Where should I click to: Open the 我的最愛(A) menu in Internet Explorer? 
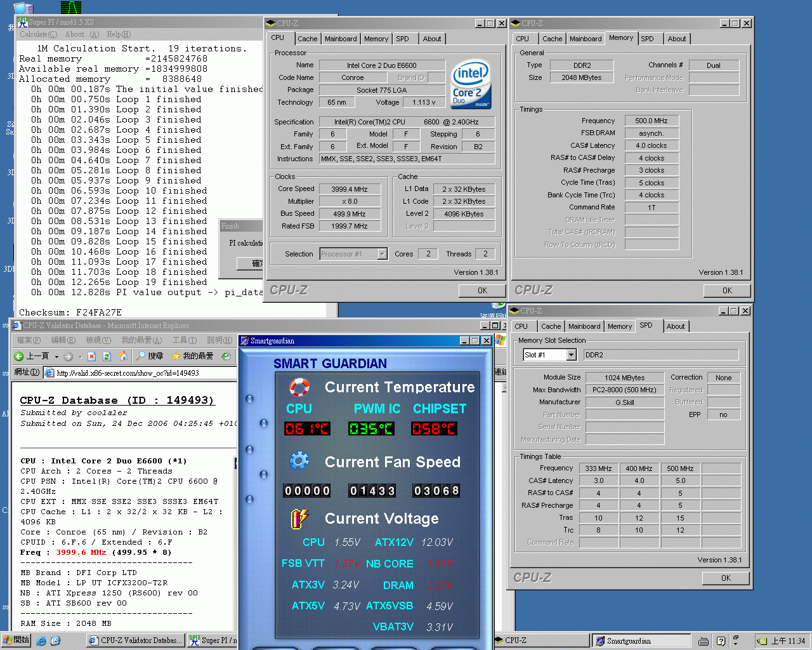click(x=141, y=340)
